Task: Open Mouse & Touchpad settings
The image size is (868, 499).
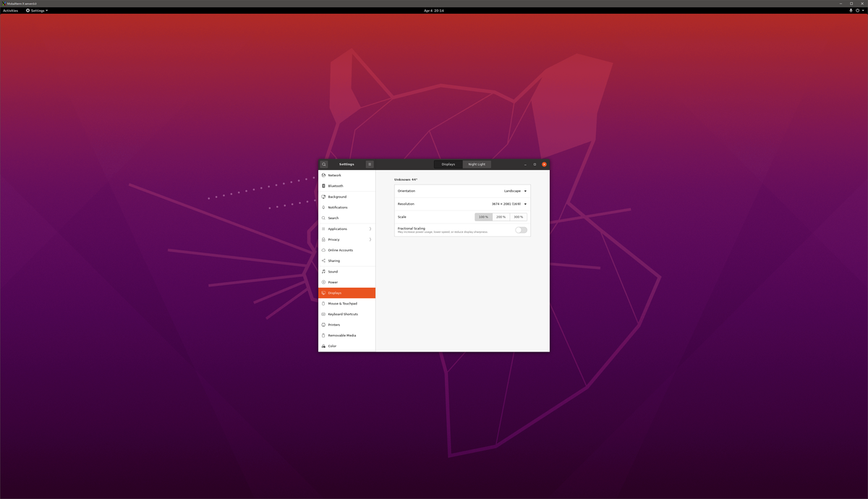Action: click(x=341, y=303)
